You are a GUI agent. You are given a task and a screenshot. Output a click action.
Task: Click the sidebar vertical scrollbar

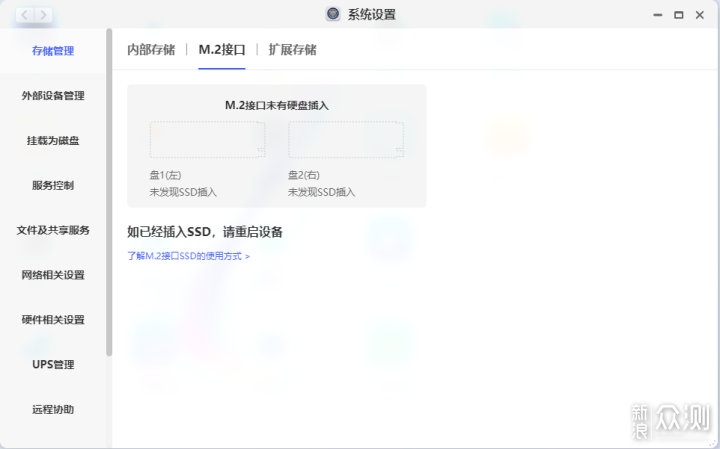(109, 192)
